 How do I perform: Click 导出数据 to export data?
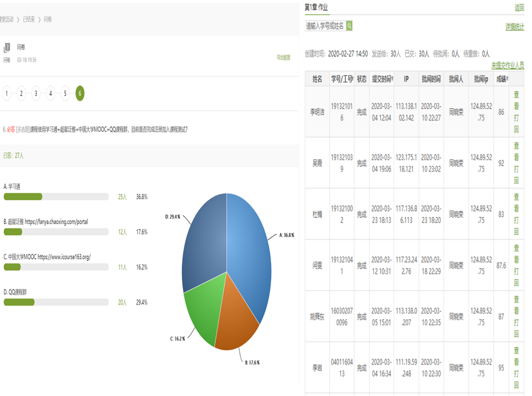(283, 58)
